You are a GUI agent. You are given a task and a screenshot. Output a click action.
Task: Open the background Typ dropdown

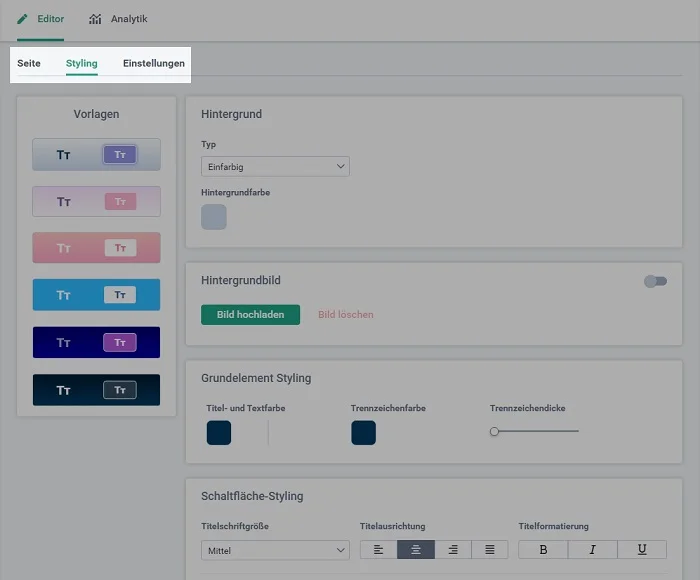click(275, 167)
